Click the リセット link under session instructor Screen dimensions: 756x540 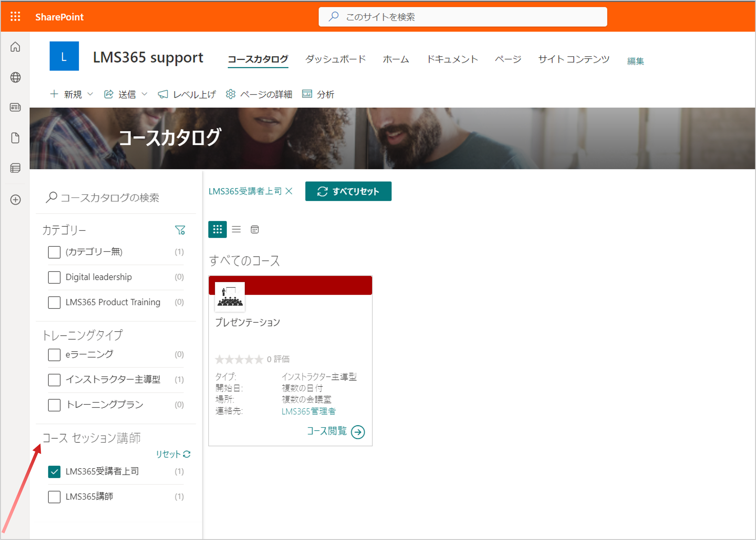coord(173,454)
